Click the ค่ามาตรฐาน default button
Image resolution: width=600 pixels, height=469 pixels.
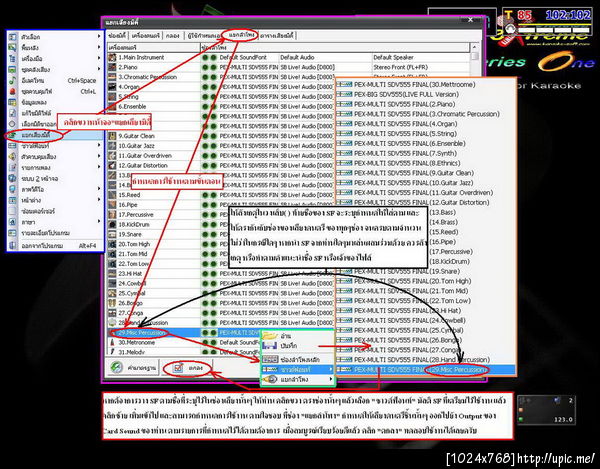click(133, 368)
